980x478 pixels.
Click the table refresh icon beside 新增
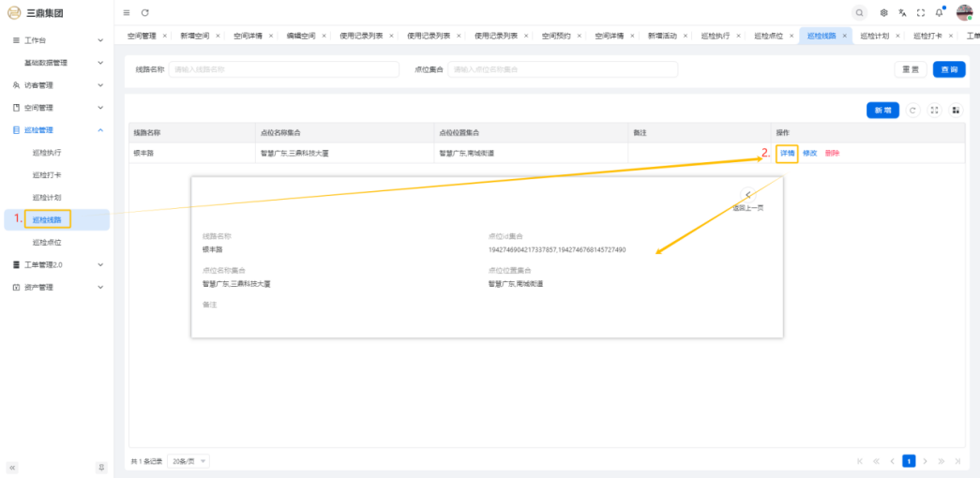913,111
